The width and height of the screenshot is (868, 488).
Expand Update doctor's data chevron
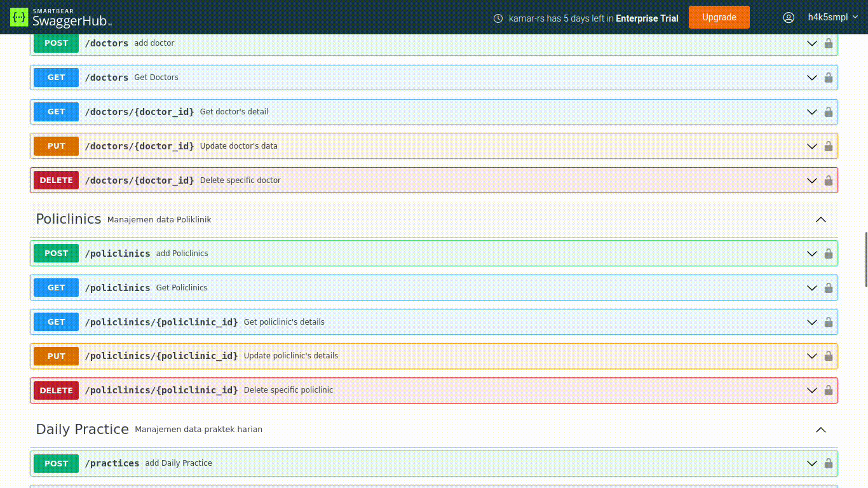[811, 146]
